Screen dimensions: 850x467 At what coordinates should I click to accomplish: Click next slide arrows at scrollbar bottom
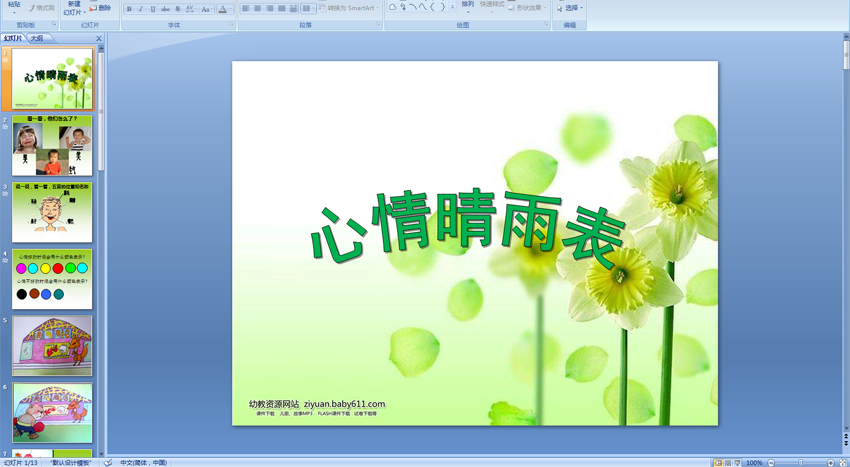[x=846, y=443]
